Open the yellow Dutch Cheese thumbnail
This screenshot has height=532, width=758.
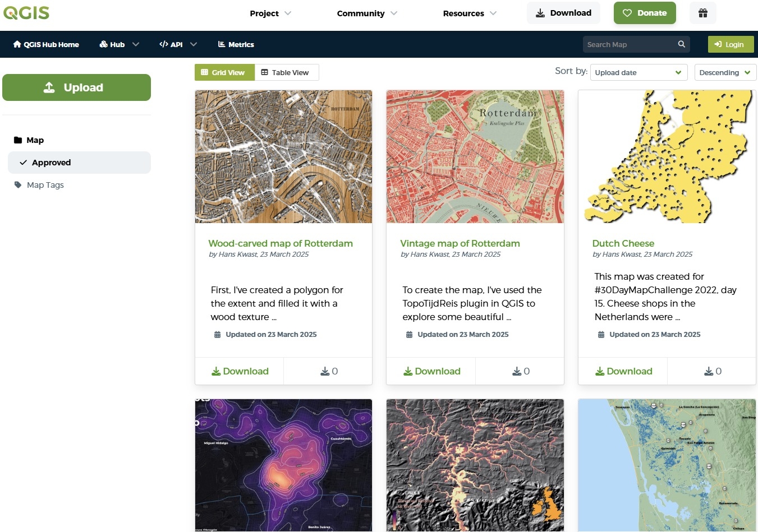click(667, 157)
